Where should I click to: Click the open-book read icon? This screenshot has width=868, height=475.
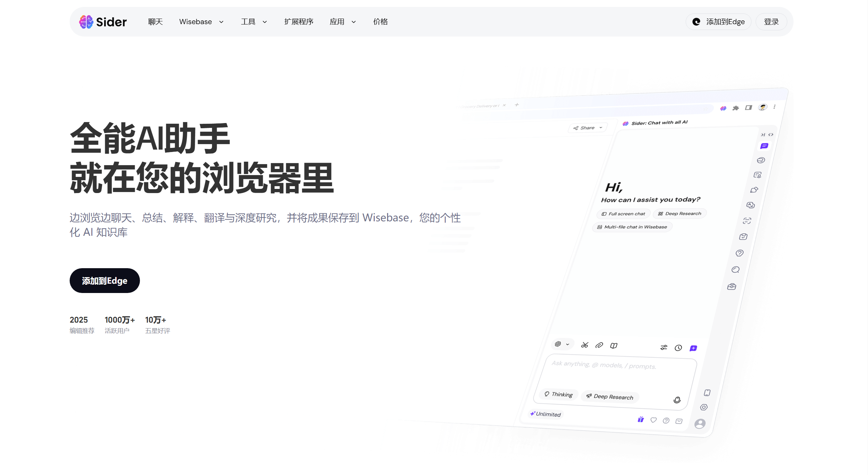[x=614, y=345]
